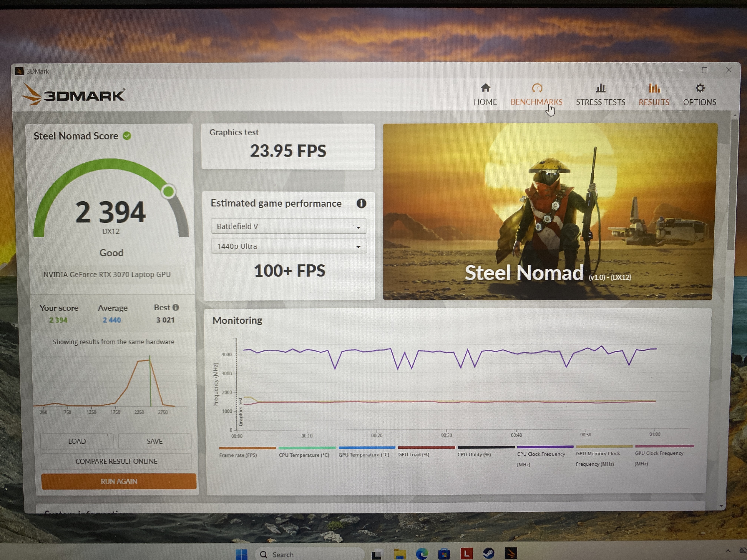Toggle CPU Temperature legend series

click(x=307, y=452)
